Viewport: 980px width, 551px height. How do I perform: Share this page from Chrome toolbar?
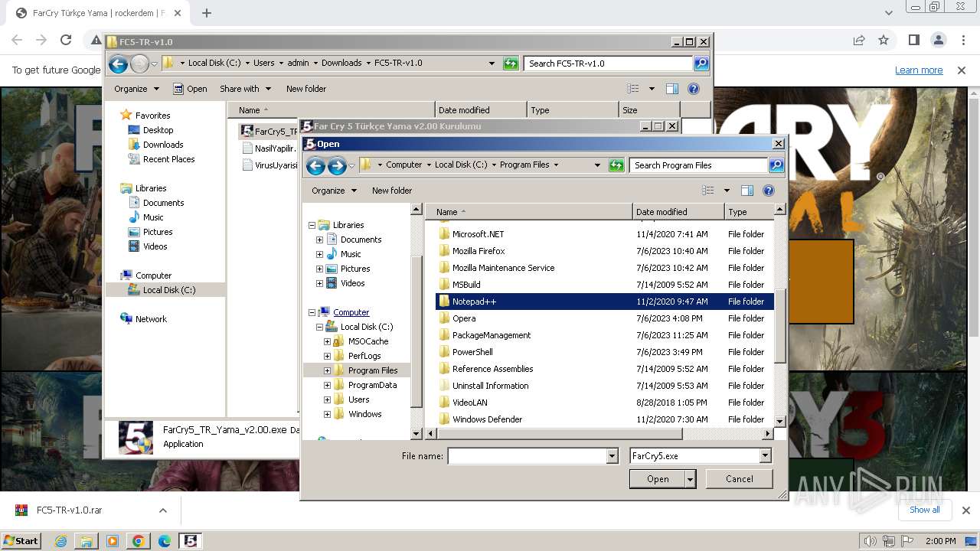(859, 41)
